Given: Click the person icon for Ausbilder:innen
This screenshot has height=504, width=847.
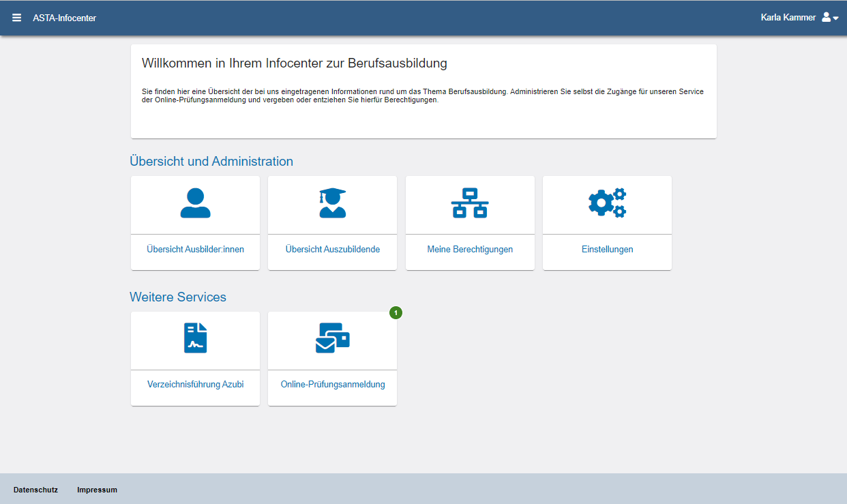Looking at the screenshot, I should 195,203.
